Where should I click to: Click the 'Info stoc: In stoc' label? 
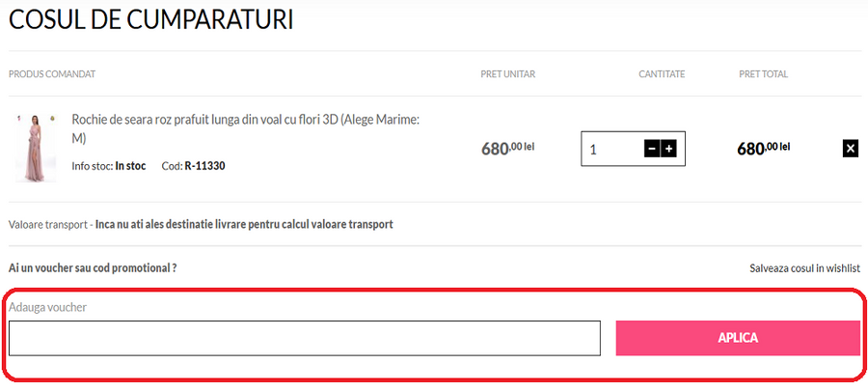[109, 166]
